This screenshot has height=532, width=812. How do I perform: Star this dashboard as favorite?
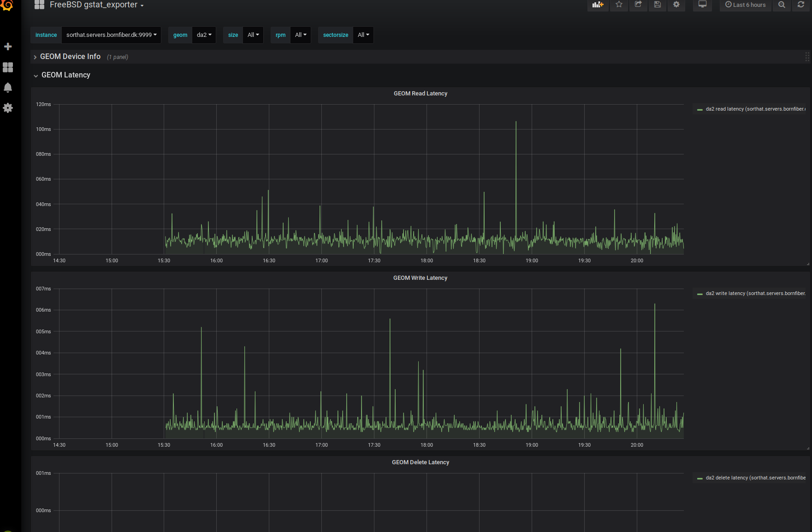(619, 5)
